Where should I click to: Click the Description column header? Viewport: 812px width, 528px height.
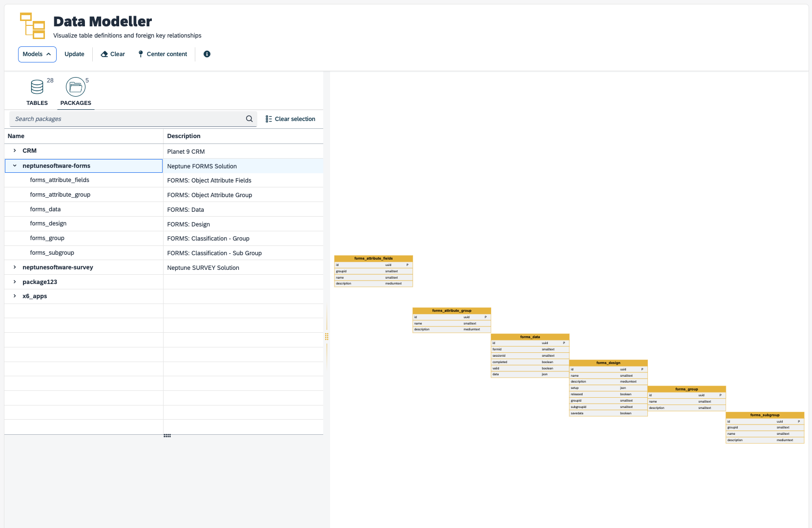(243, 136)
